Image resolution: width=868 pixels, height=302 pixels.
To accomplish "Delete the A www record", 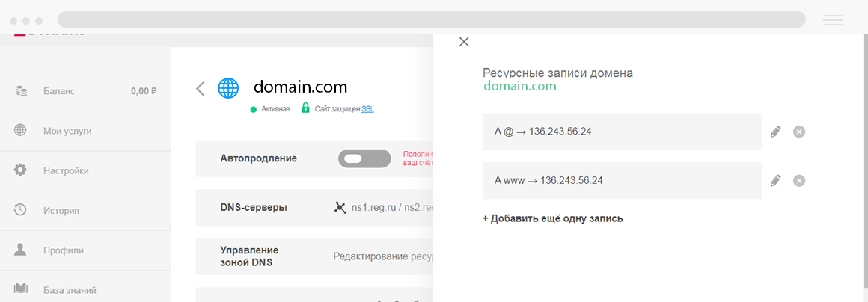I will tap(799, 181).
